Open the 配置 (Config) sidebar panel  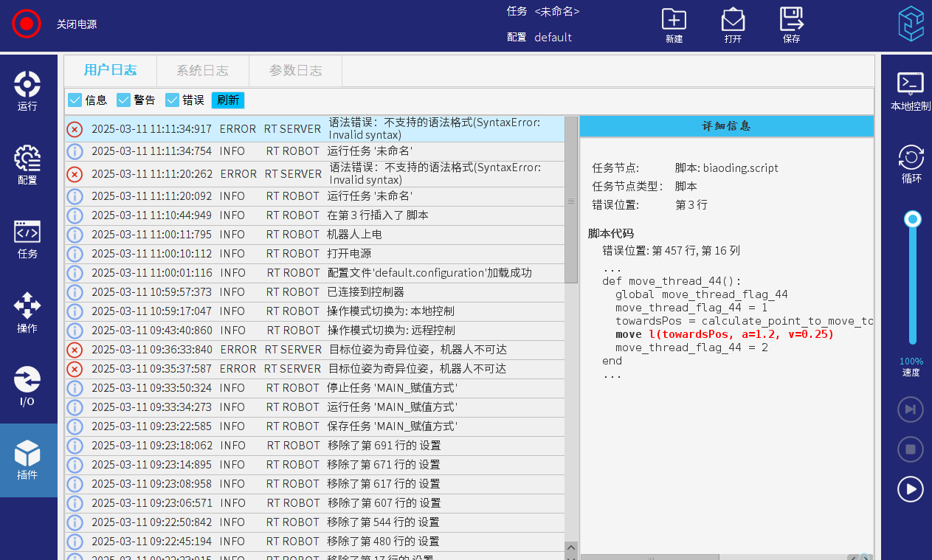27,165
